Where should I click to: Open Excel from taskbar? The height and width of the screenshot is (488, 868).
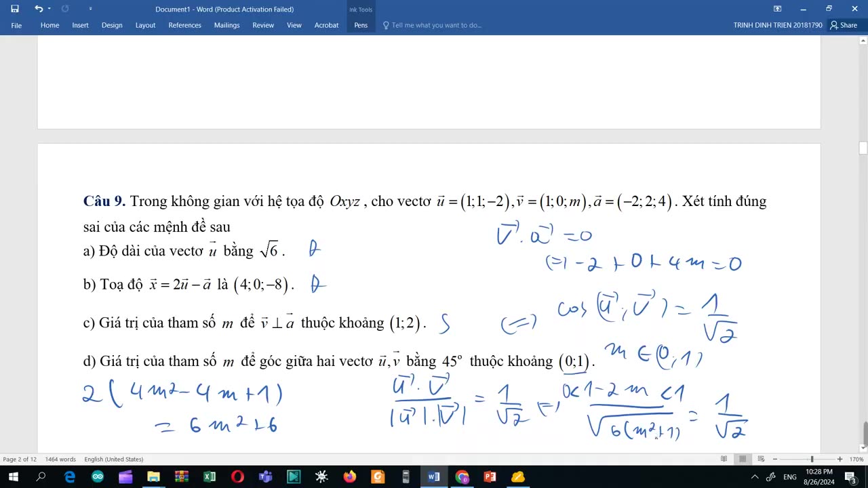click(210, 477)
